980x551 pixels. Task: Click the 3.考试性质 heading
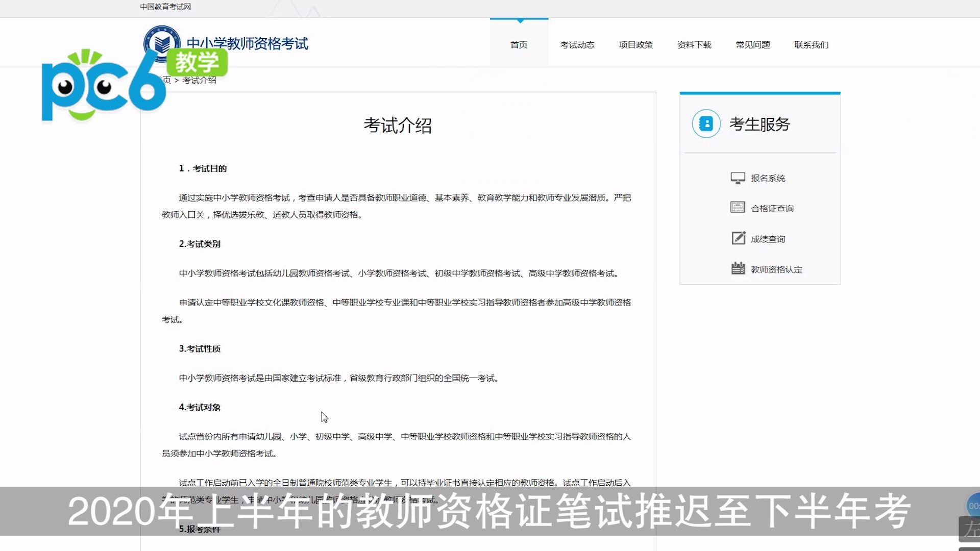coord(200,348)
